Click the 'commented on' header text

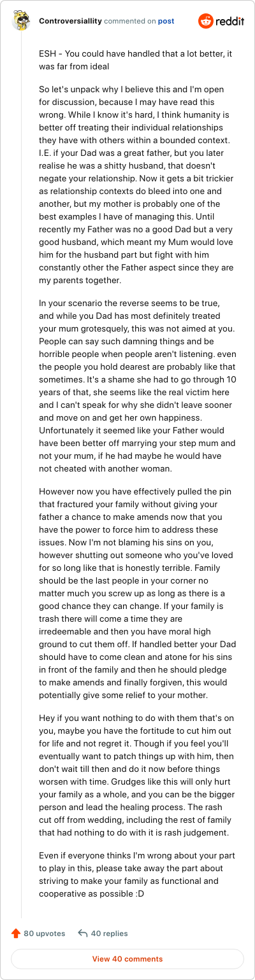[130, 21]
